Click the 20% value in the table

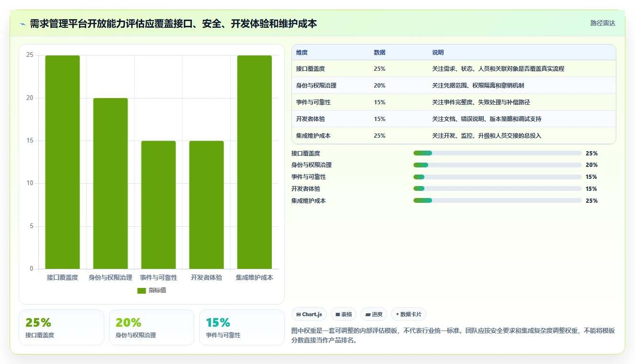pos(379,86)
